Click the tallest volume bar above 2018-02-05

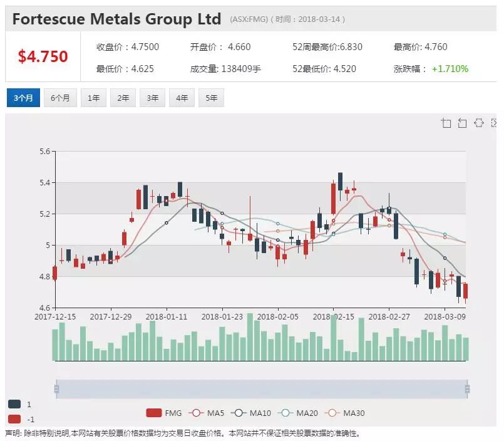point(250,337)
